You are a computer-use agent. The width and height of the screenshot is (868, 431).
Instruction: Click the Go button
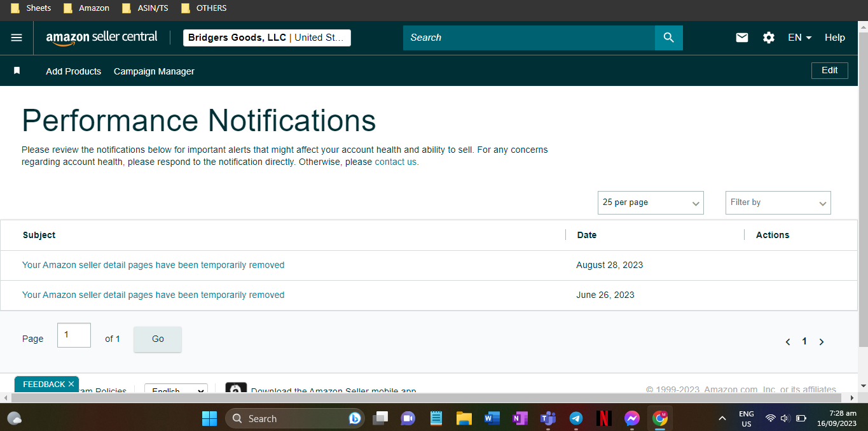click(158, 339)
